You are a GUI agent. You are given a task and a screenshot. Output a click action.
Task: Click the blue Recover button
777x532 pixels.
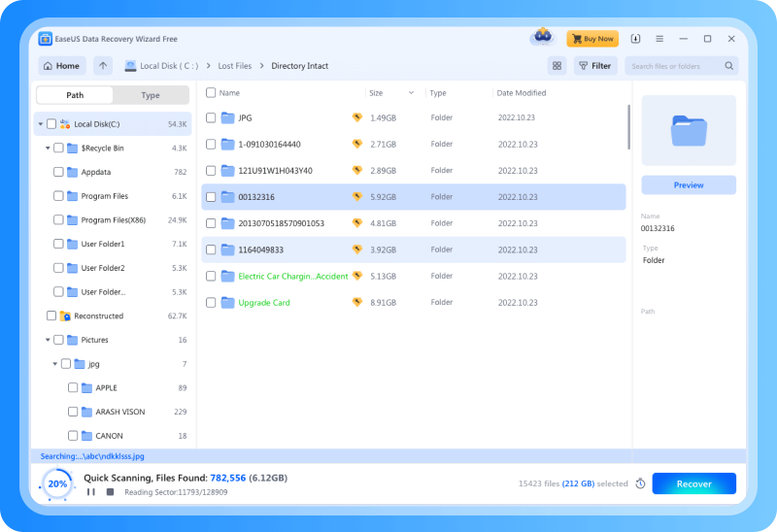click(x=693, y=483)
